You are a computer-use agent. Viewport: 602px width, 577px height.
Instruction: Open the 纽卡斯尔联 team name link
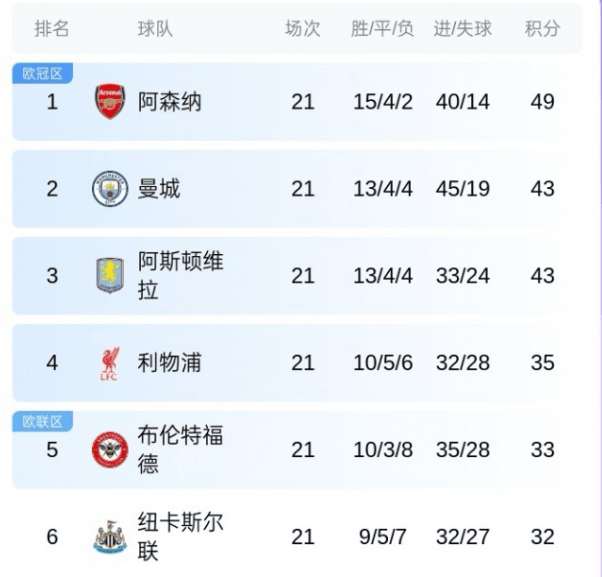pyautogui.click(x=180, y=537)
